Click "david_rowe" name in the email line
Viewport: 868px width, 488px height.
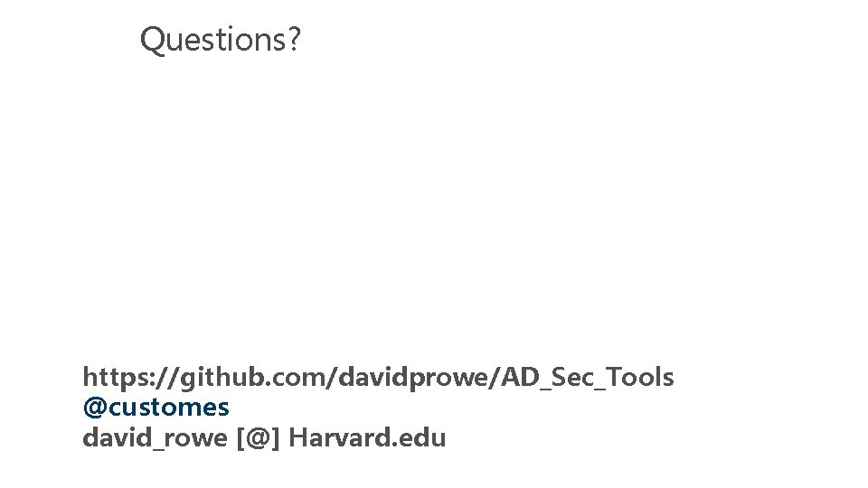point(155,438)
